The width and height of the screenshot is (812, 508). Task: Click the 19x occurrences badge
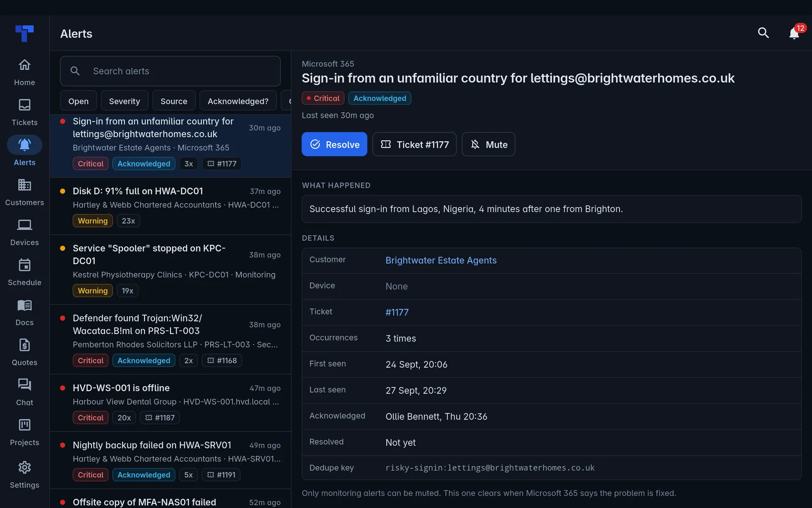(x=127, y=291)
